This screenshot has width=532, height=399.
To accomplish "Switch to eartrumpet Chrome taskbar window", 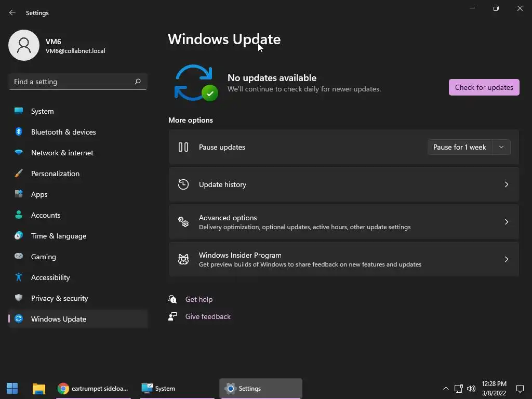I will tap(93, 389).
